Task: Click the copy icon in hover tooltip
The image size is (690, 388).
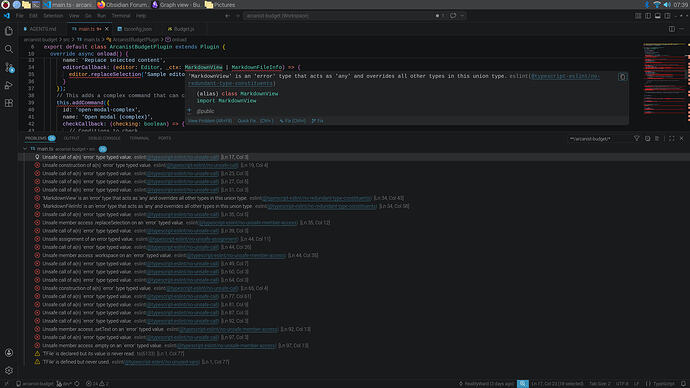Action: 622,77
